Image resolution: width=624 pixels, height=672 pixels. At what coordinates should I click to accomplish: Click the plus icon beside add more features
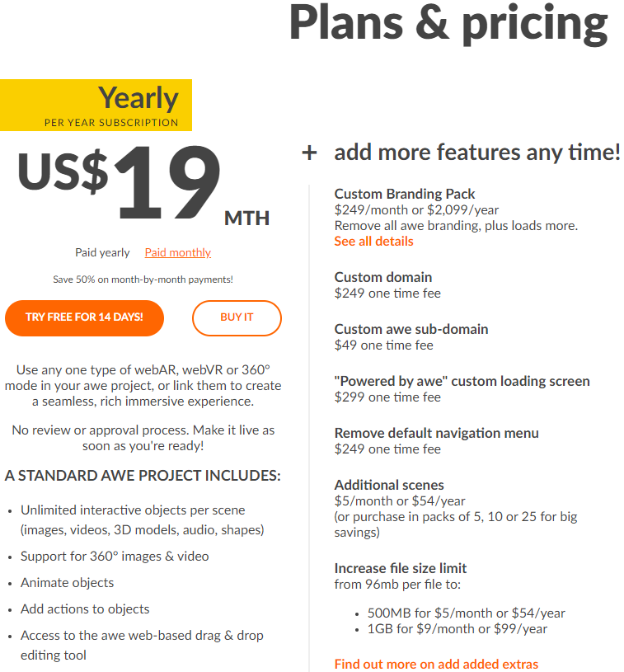click(x=309, y=153)
